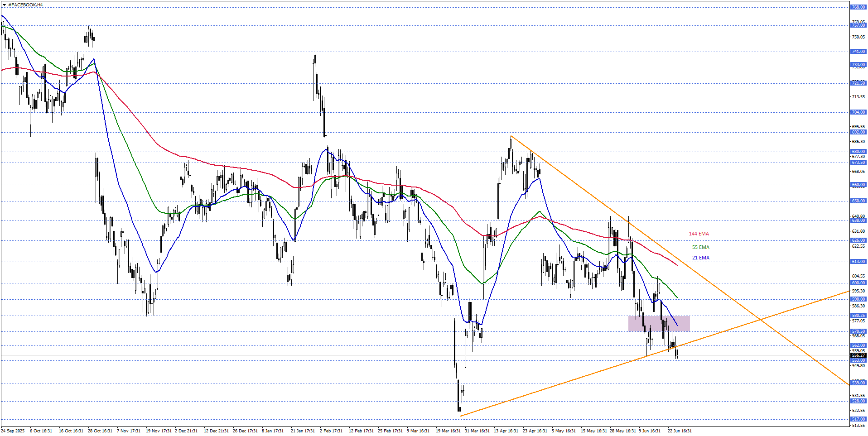Click the 5 May 16:31 time label

tap(564, 431)
